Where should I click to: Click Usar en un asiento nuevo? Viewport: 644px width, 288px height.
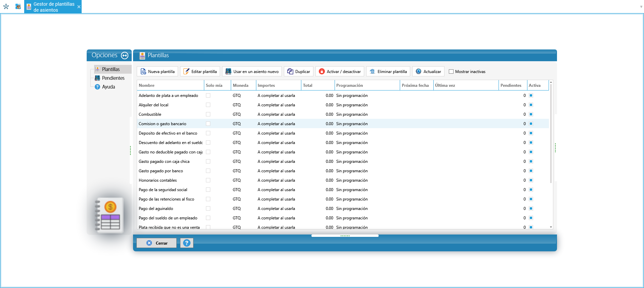click(x=252, y=71)
